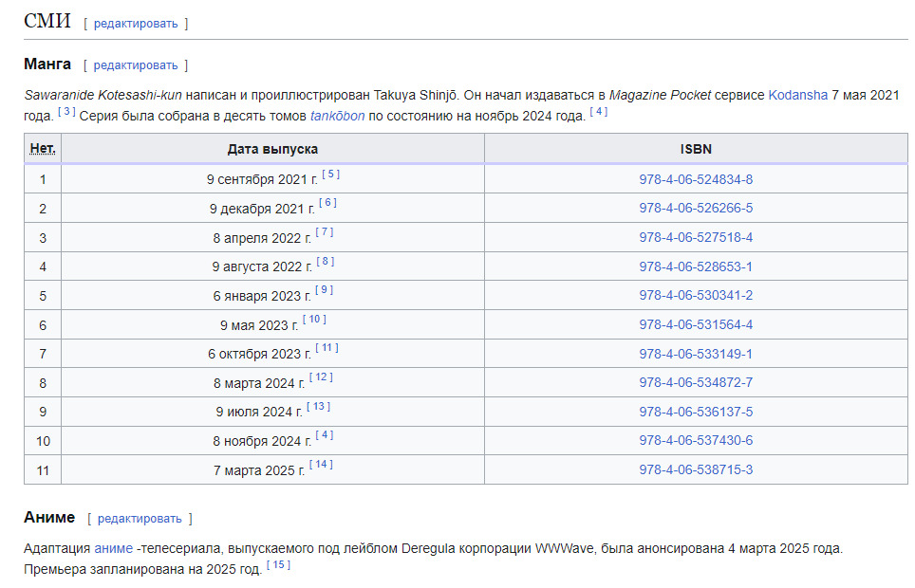
Task: Open ISBN 978-4-06-530341-2 link
Action: click(x=696, y=295)
